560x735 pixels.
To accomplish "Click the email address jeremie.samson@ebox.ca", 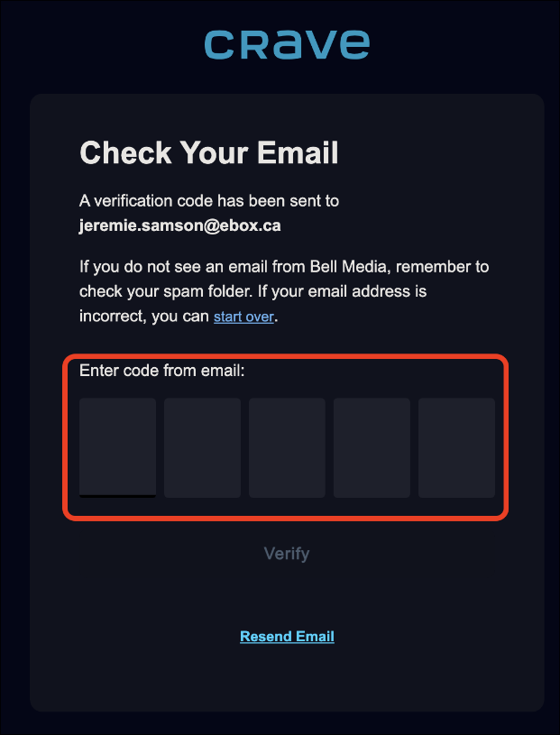I will tap(180, 225).
